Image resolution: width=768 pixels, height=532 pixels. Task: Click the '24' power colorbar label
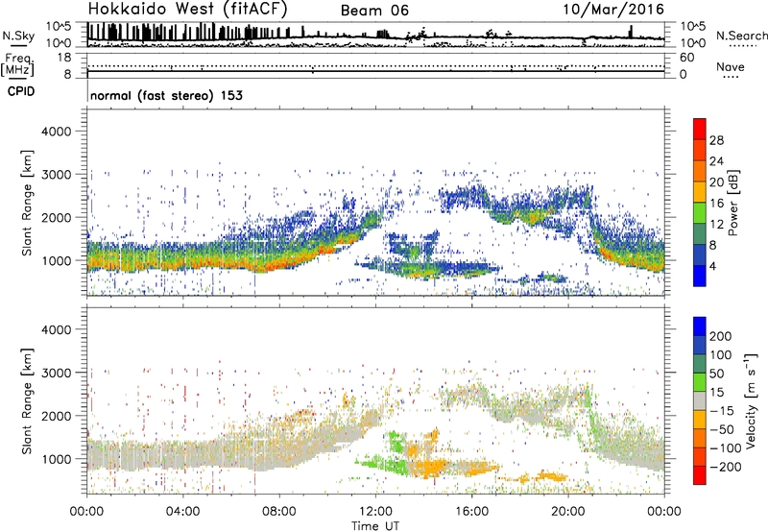(716, 161)
